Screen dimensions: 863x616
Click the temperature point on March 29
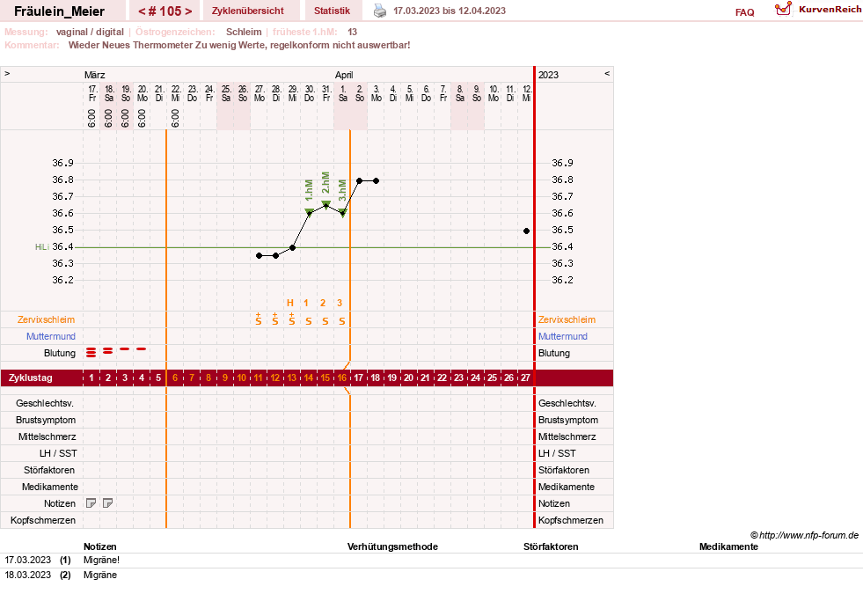(293, 248)
